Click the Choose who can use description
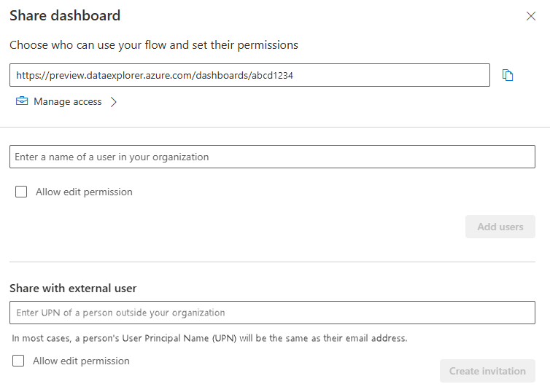The width and height of the screenshot is (550, 392). pyautogui.click(x=154, y=45)
